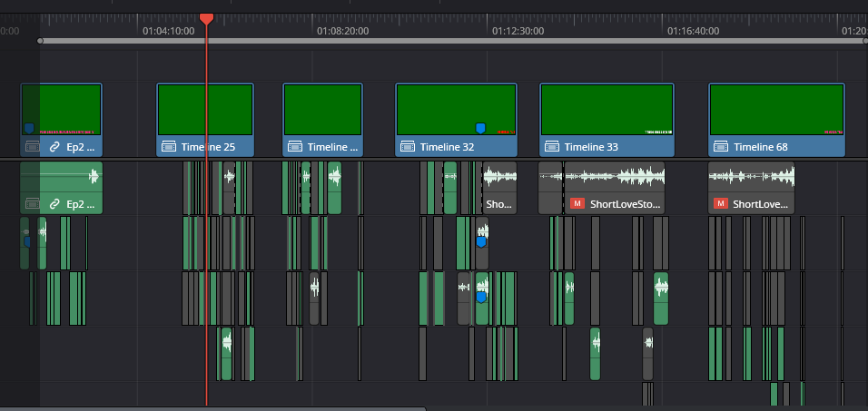Click ruler timecode 01:12:30:00
The image size is (868, 411).
pyautogui.click(x=518, y=31)
